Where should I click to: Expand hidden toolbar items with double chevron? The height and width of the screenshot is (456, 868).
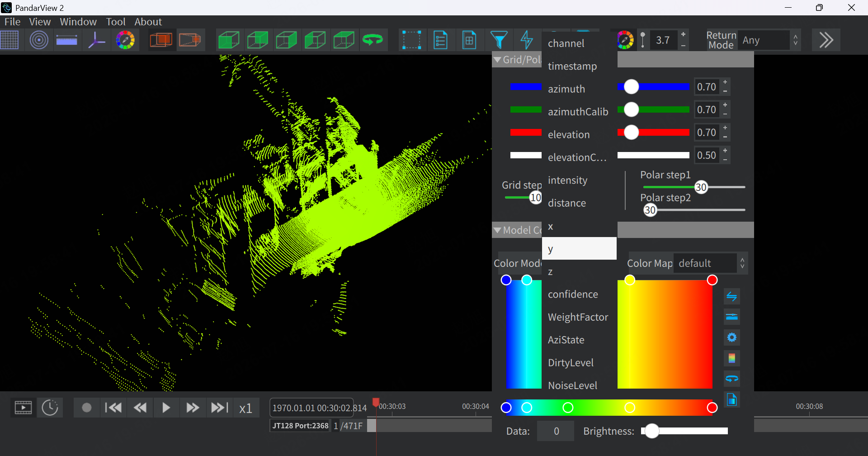pos(826,40)
